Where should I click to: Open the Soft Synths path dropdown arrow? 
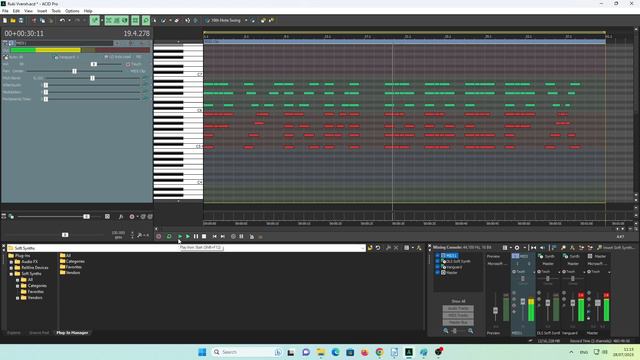click(x=362, y=248)
